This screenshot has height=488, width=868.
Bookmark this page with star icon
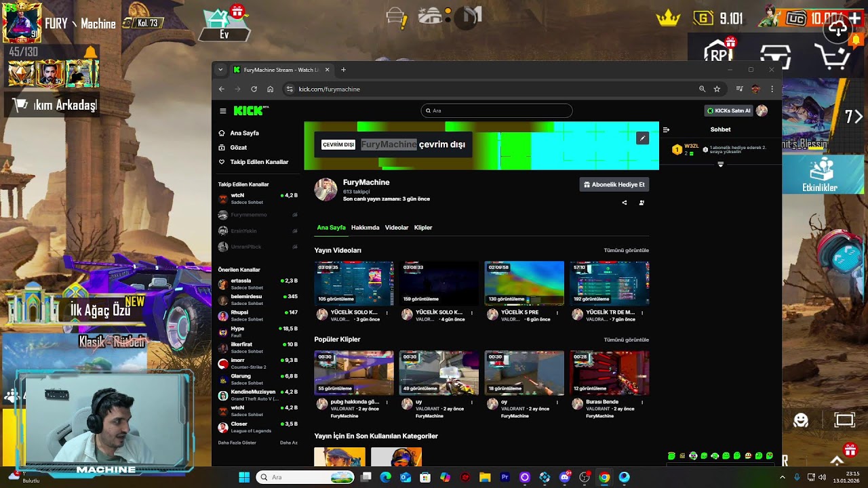717,89
